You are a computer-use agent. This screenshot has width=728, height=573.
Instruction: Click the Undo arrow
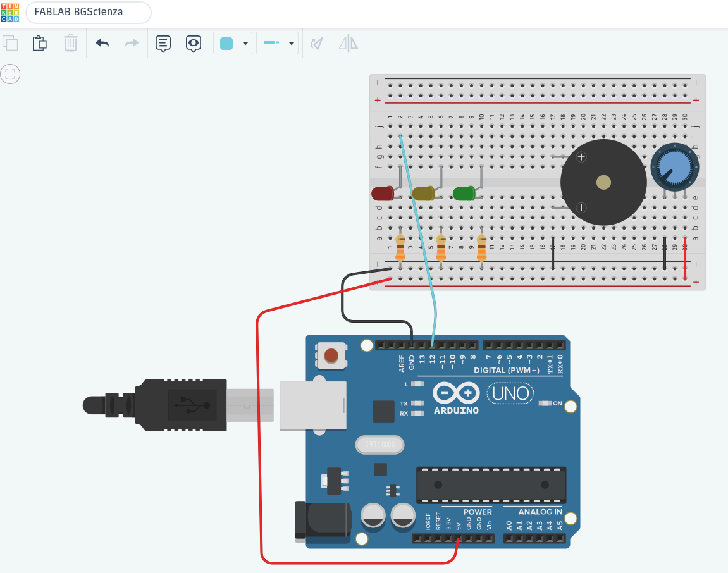(x=102, y=43)
